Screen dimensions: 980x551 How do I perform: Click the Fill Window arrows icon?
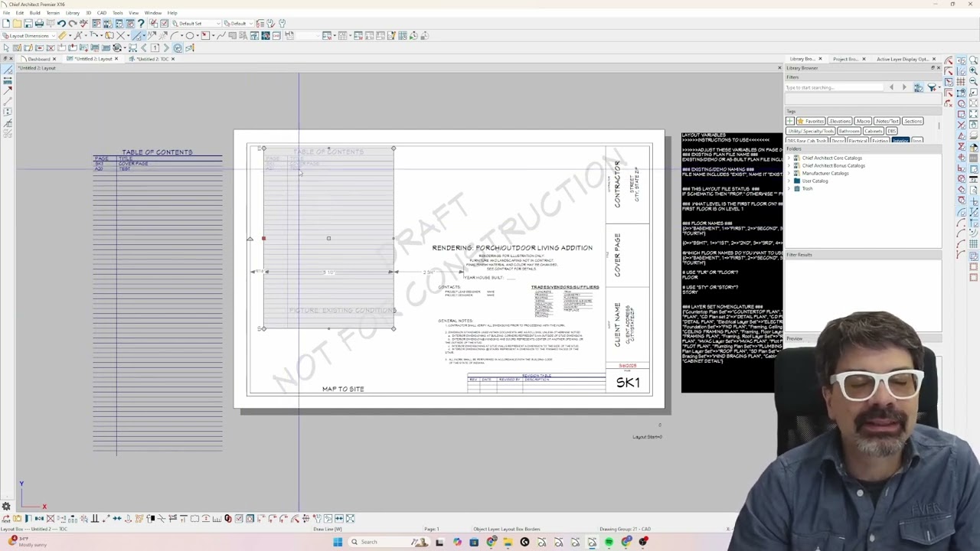click(x=973, y=113)
